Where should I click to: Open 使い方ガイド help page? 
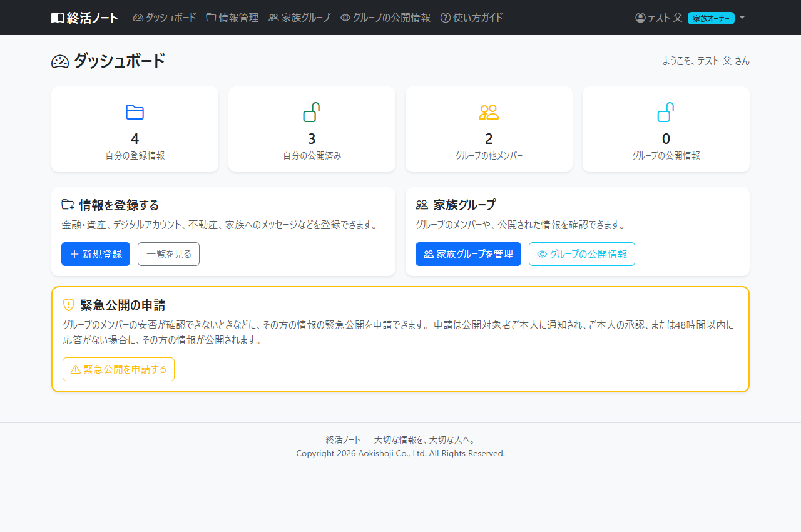(x=472, y=18)
